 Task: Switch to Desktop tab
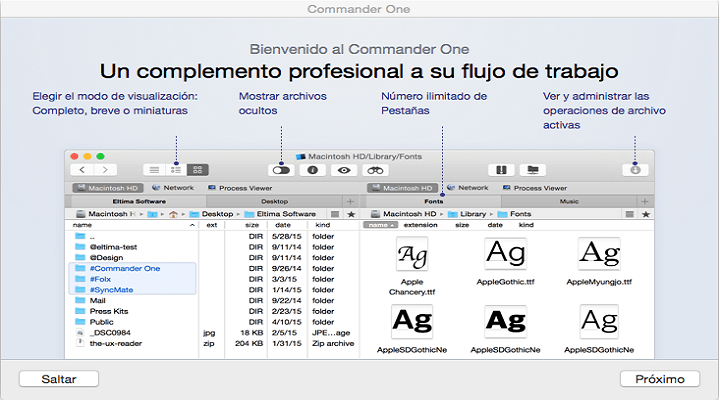pos(275,201)
